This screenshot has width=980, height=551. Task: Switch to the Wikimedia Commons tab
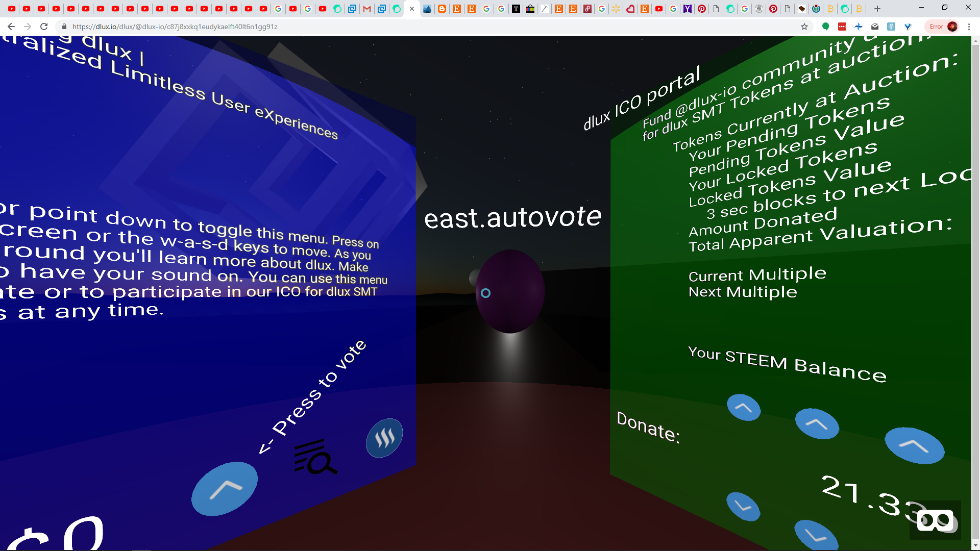pos(816,9)
